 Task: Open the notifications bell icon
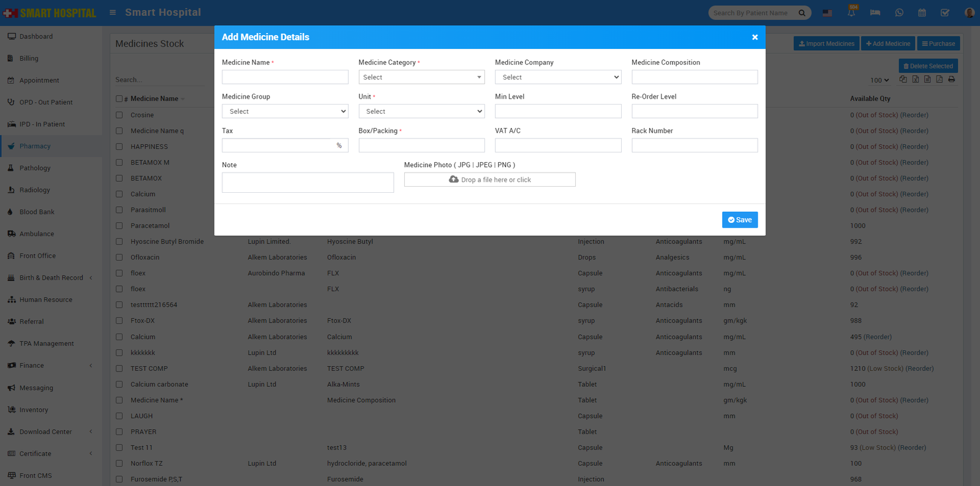click(x=851, y=13)
